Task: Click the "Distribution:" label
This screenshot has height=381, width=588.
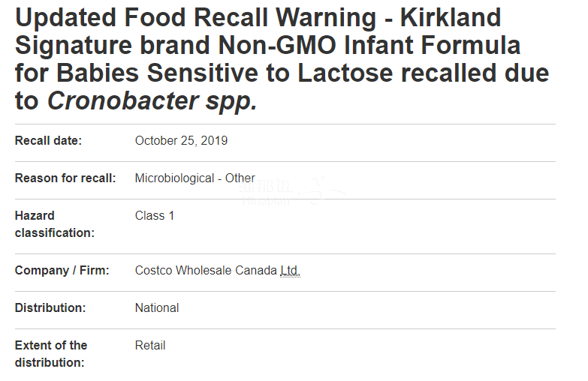Action: [50, 307]
